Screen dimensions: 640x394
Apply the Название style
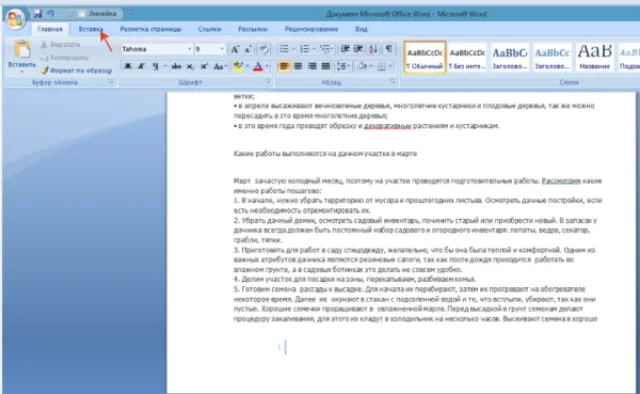(x=594, y=57)
